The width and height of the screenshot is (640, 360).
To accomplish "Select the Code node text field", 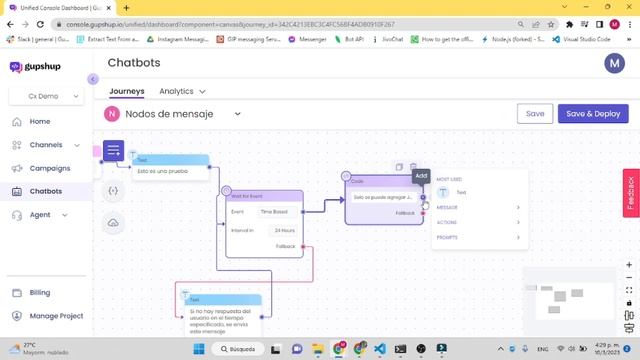I will (383, 198).
